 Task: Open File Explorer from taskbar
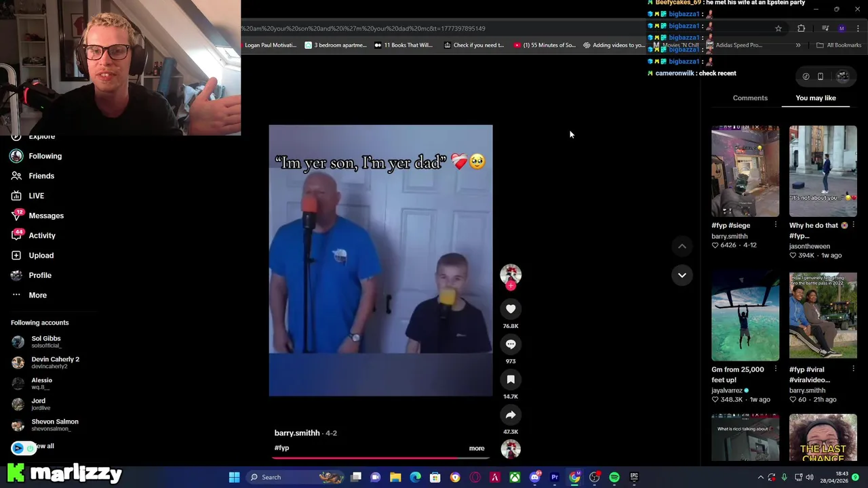(395, 477)
